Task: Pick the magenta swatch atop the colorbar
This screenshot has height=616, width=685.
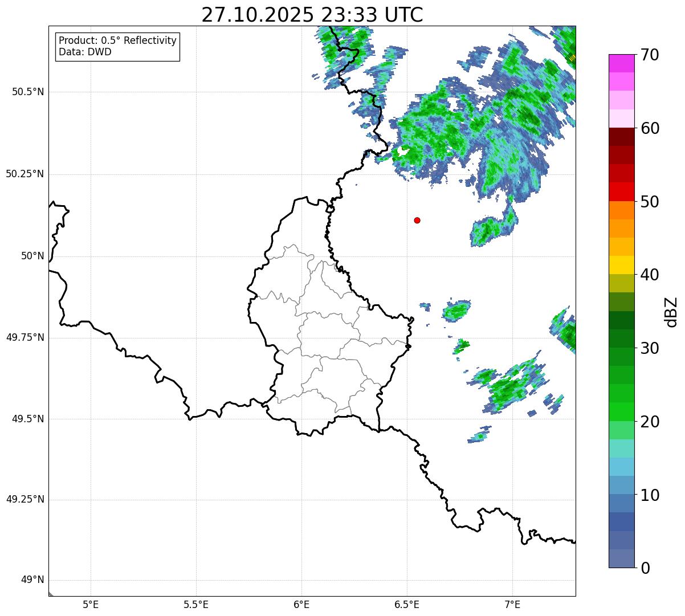Action: point(621,63)
